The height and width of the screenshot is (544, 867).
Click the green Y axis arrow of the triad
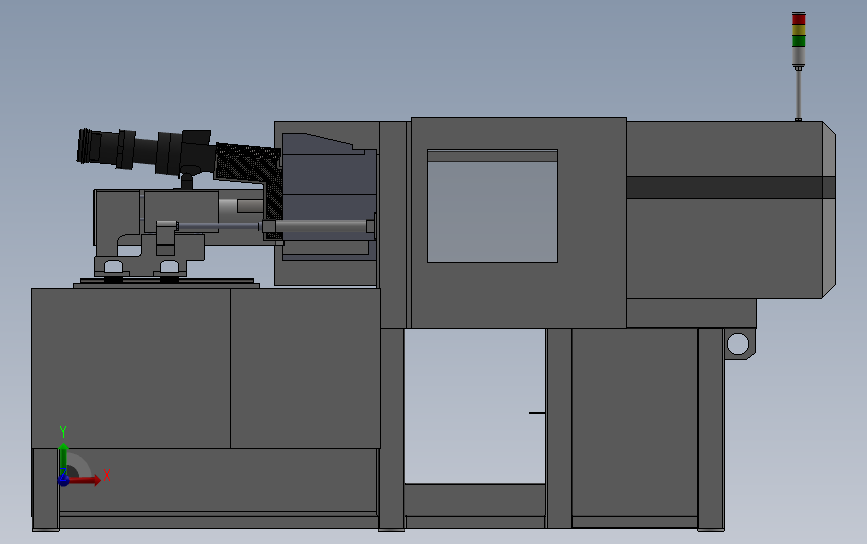63,457
